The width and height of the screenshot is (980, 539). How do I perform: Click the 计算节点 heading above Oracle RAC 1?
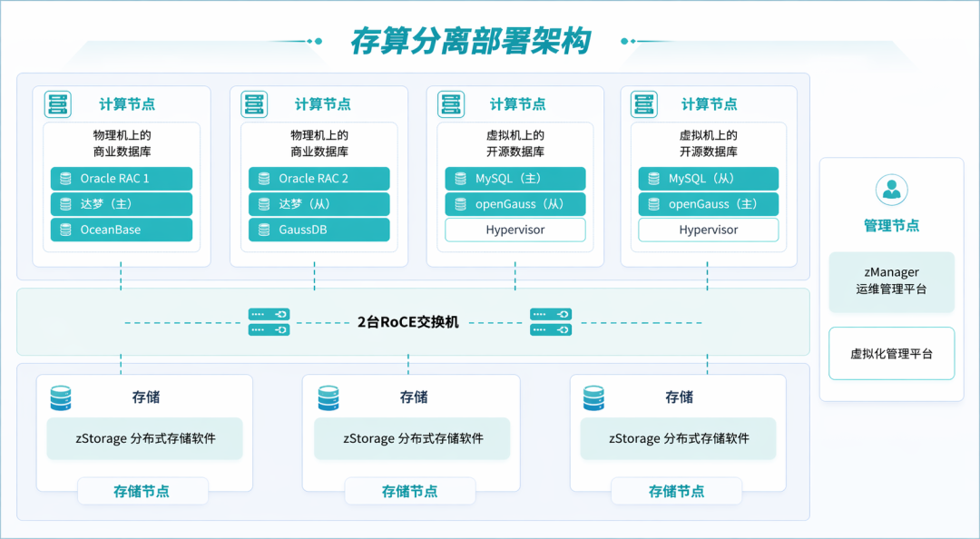[x=128, y=104]
